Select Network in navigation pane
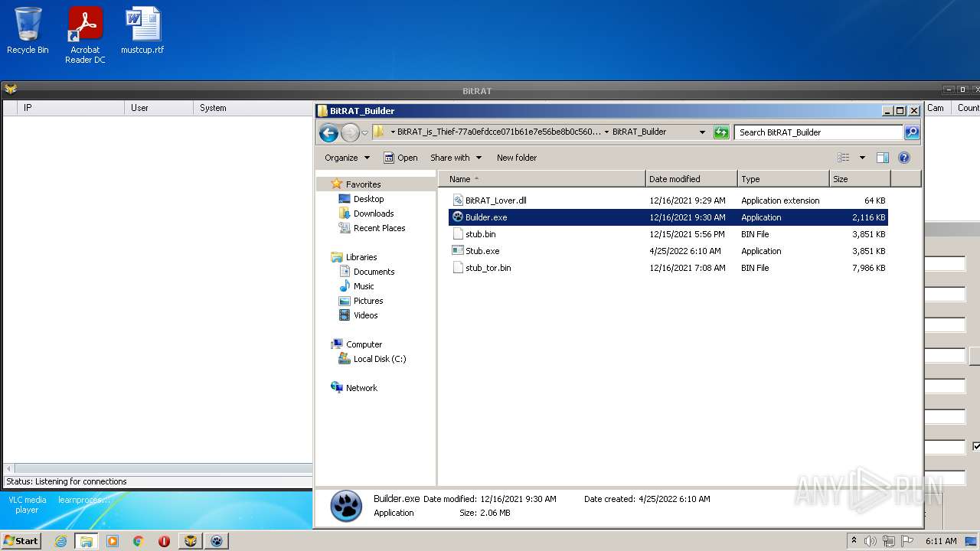 (361, 388)
